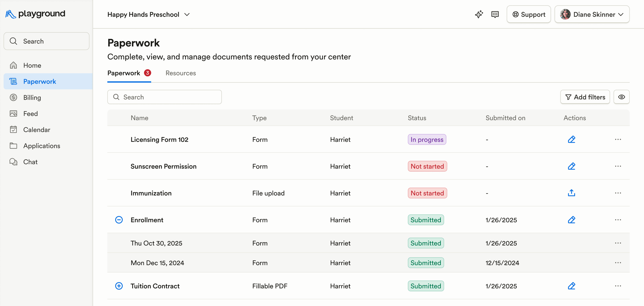Click edit pencil for Tuition Contract
644x306 pixels.
click(571, 286)
